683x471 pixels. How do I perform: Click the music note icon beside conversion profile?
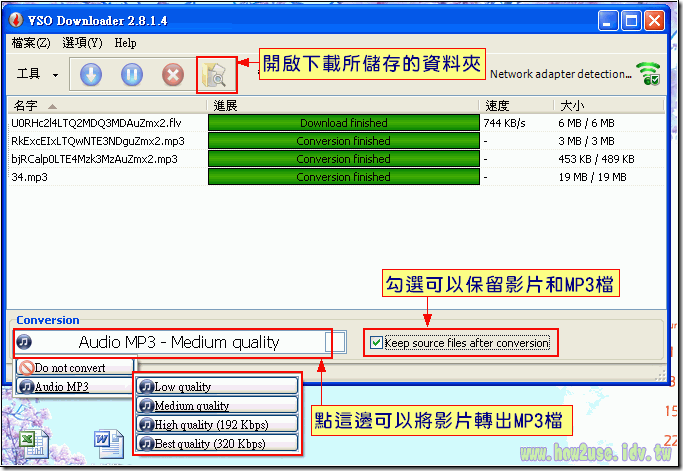24,342
